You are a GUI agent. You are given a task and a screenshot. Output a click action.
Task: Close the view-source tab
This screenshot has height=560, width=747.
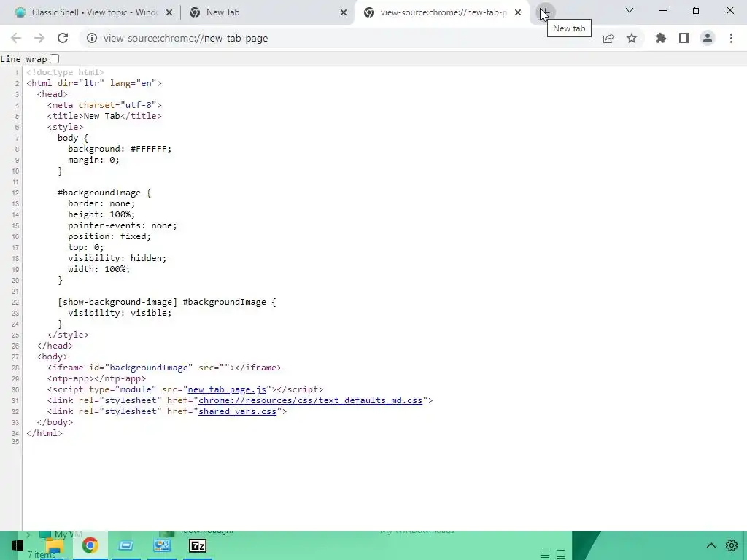(518, 12)
